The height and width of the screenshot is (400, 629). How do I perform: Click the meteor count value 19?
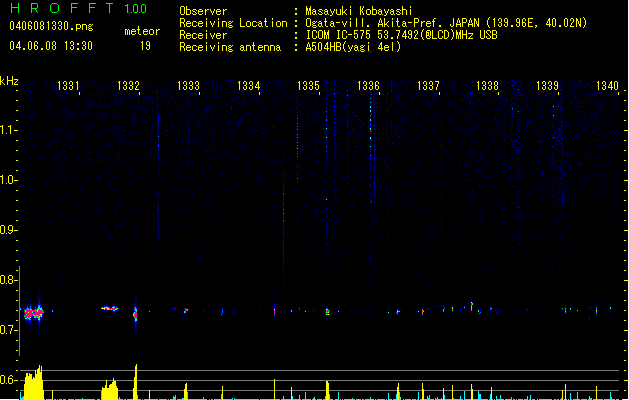[x=145, y=46]
